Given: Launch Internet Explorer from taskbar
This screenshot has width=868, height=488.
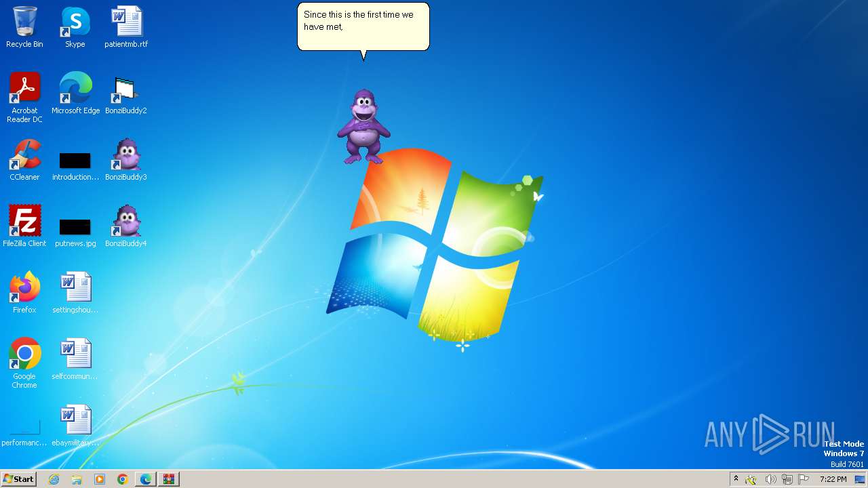Looking at the screenshot, I should coord(54,479).
